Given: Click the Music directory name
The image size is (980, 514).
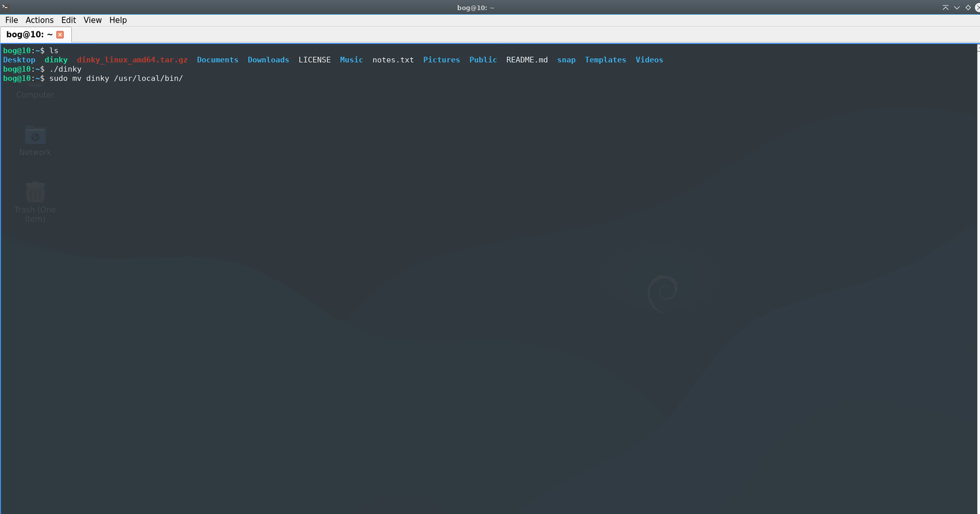Looking at the screenshot, I should (x=351, y=60).
